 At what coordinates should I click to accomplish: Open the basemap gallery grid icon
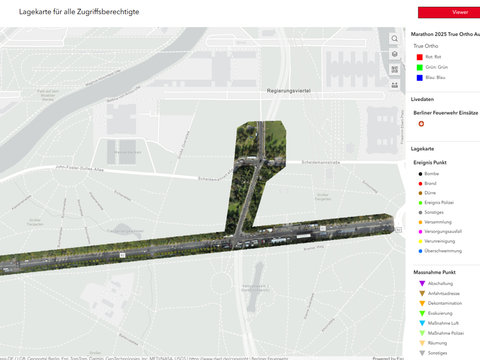pos(394,69)
